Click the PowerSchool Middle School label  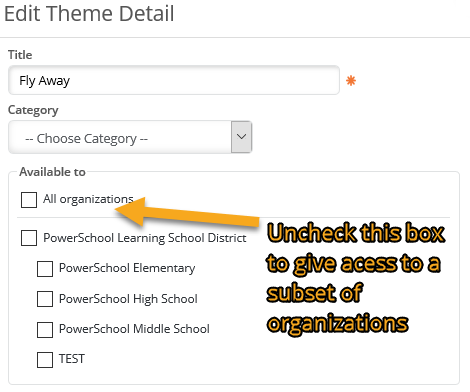134,329
